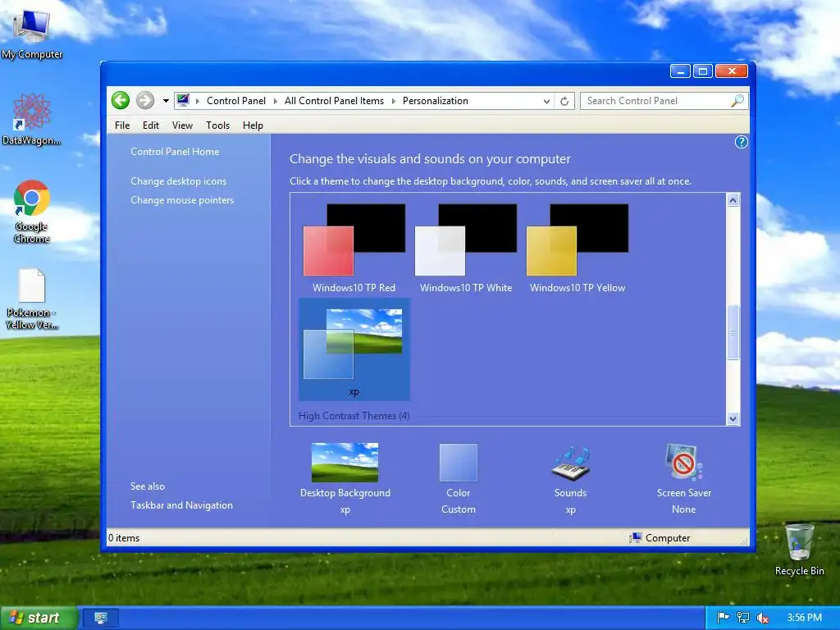Click the theme list scroll down arrow
Viewport: 840px width, 630px height.
(x=733, y=418)
